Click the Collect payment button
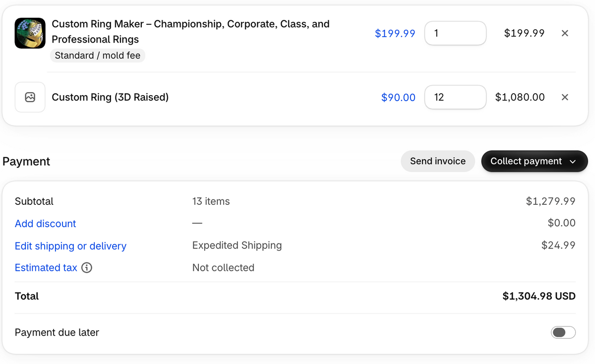This screenshot has height=364, width=595. coord(535,161)
